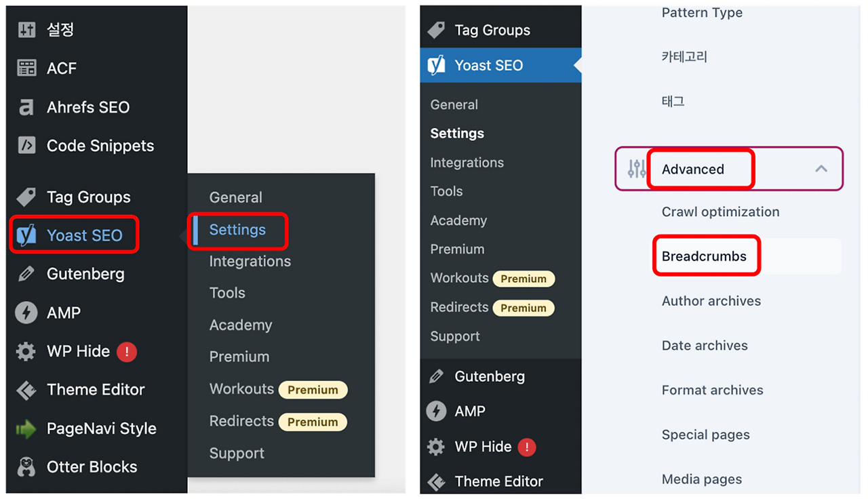This screenshot has width=868, height=499.
Task: Click the WP Hide gear icon in left panel
Action: tap(26, 351)
